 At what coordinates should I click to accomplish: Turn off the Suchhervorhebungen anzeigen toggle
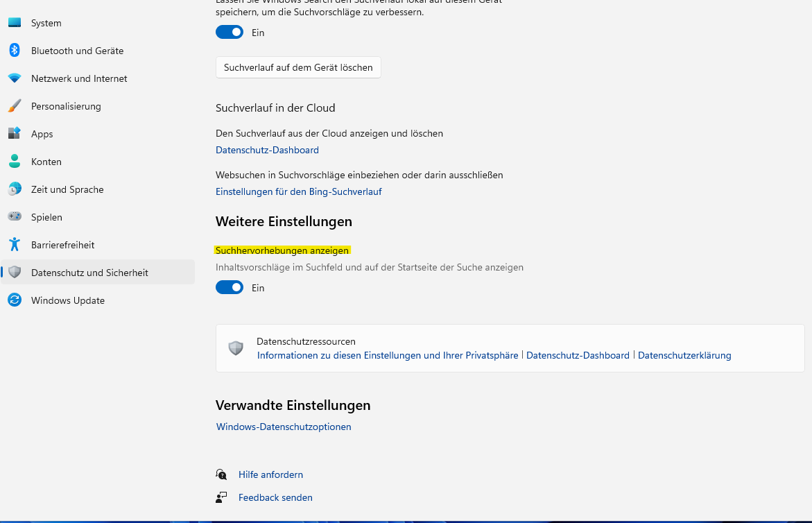coord(229,287)
